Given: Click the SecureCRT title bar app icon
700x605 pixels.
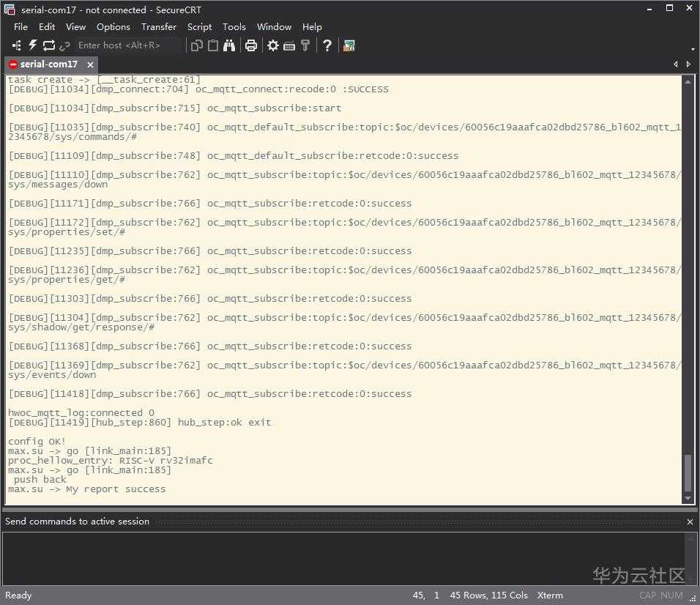Looking at the screenshot, I should (10, 10).
